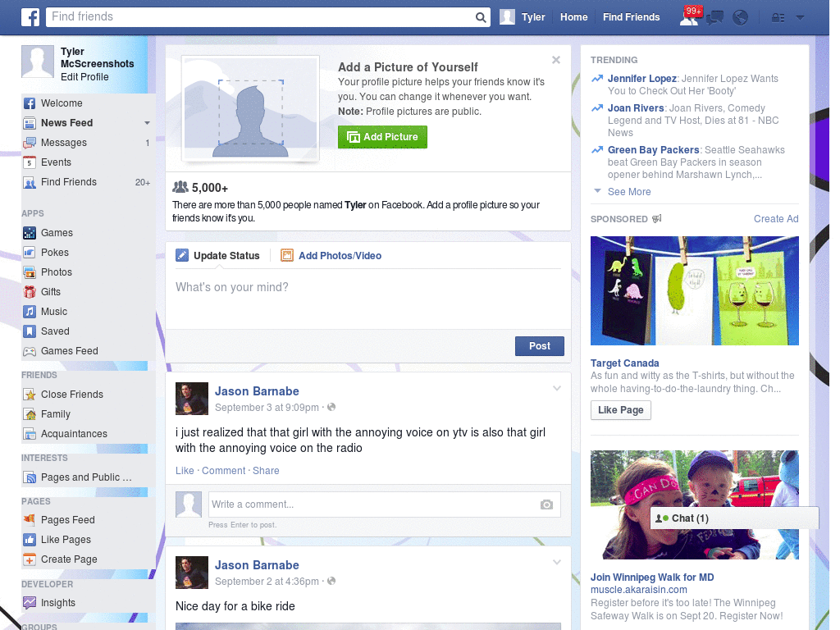Open audience globe on September 2 post

click(x=331, y=581)
